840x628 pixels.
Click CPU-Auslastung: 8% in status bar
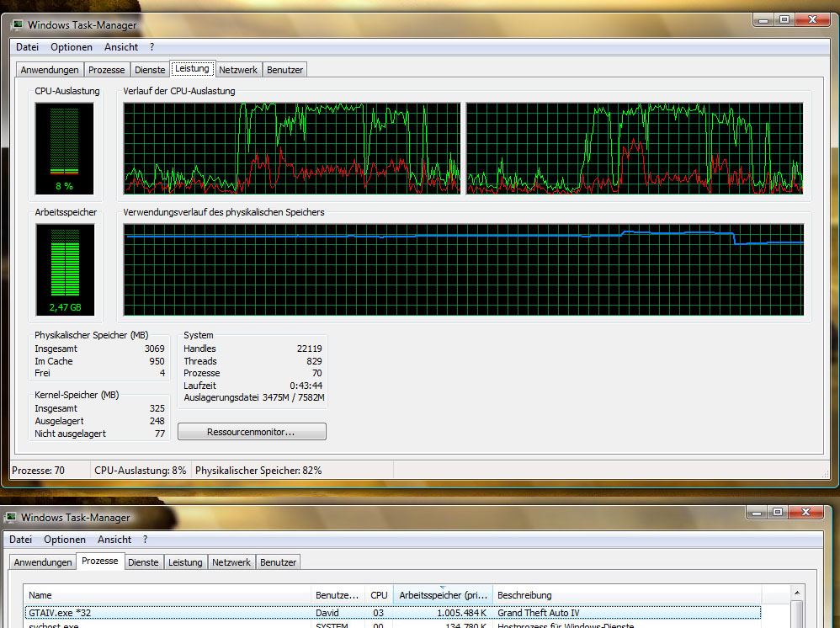point(141,471)
